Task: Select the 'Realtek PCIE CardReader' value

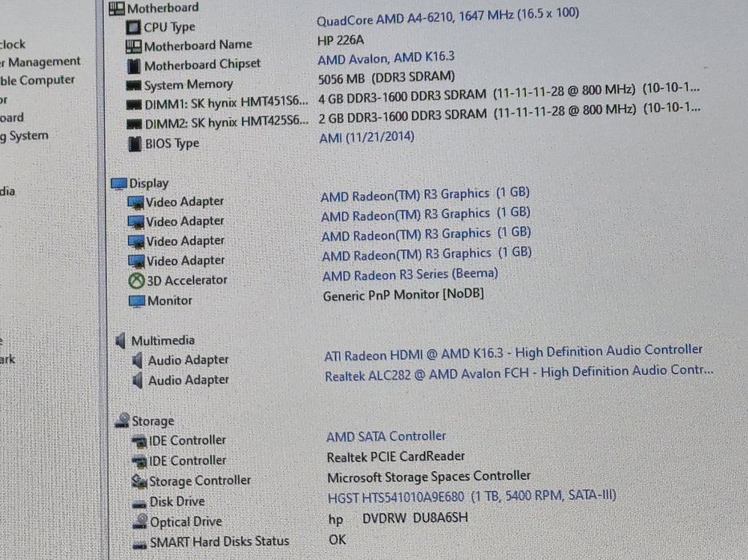Action: pyautogui.click(x=395, y=457)
